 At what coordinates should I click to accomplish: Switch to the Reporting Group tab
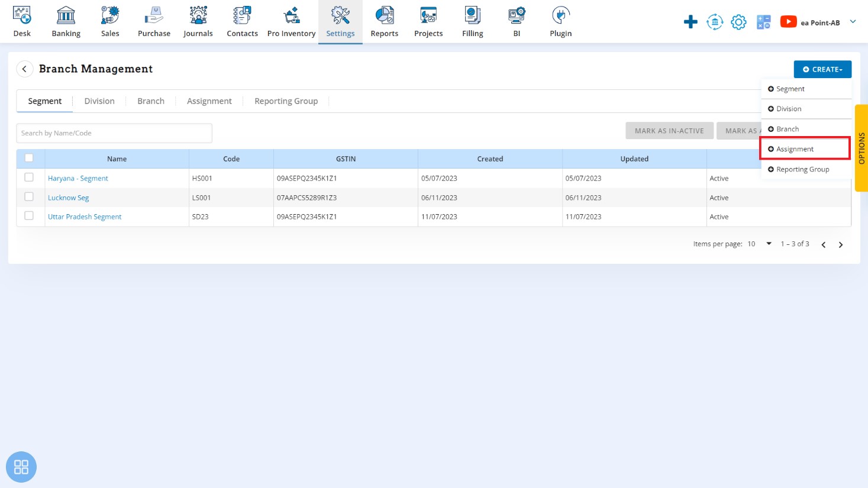click(x=286, y=101)
